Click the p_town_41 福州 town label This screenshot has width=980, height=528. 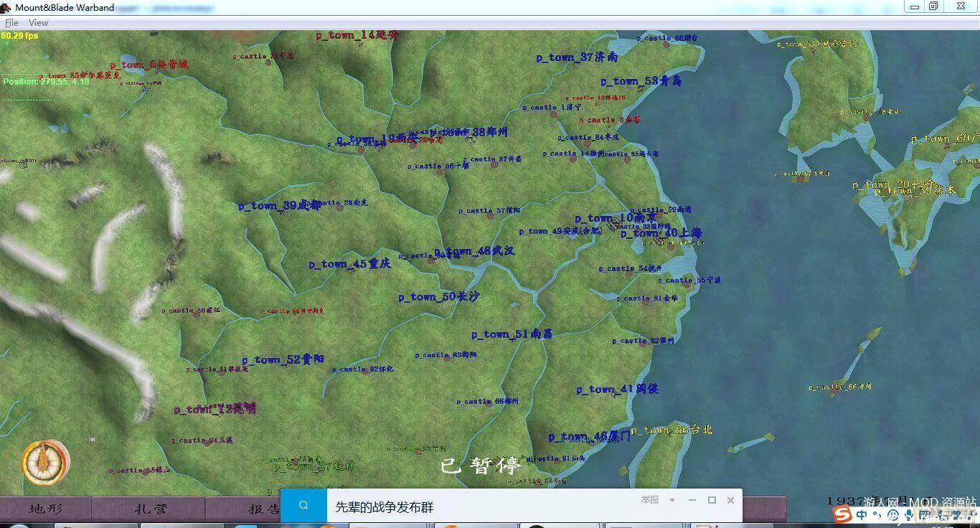617,390
